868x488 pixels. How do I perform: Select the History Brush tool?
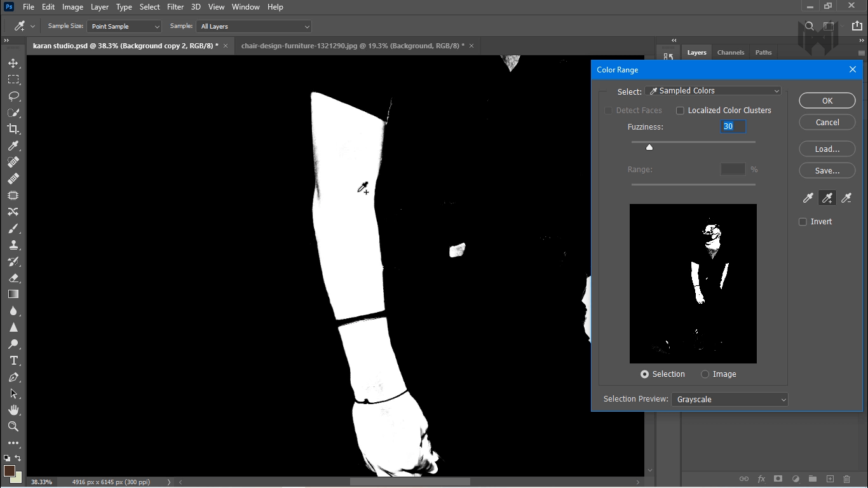click(x=13, y=262)
